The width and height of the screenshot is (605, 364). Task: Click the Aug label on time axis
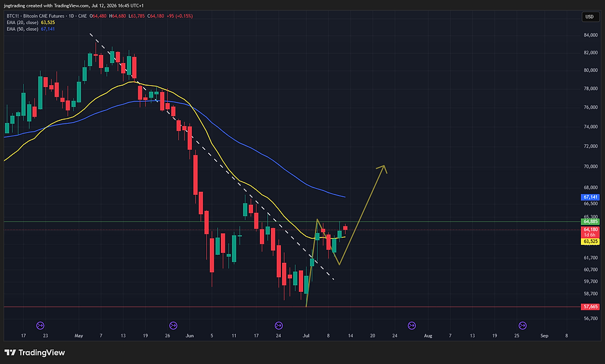click(428, 336)
